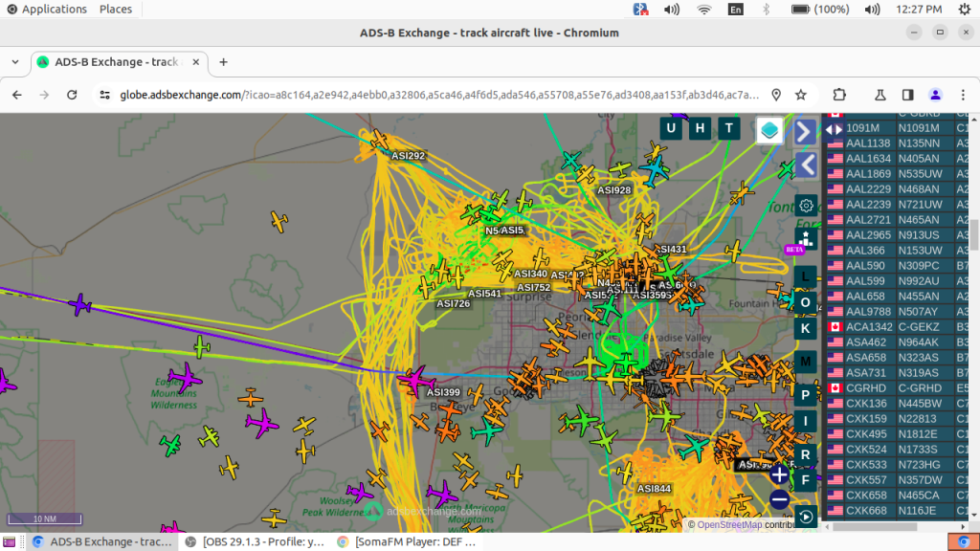Open browser profile avatar
Viewport: 980px width, 551px height.
pos(936,95)
